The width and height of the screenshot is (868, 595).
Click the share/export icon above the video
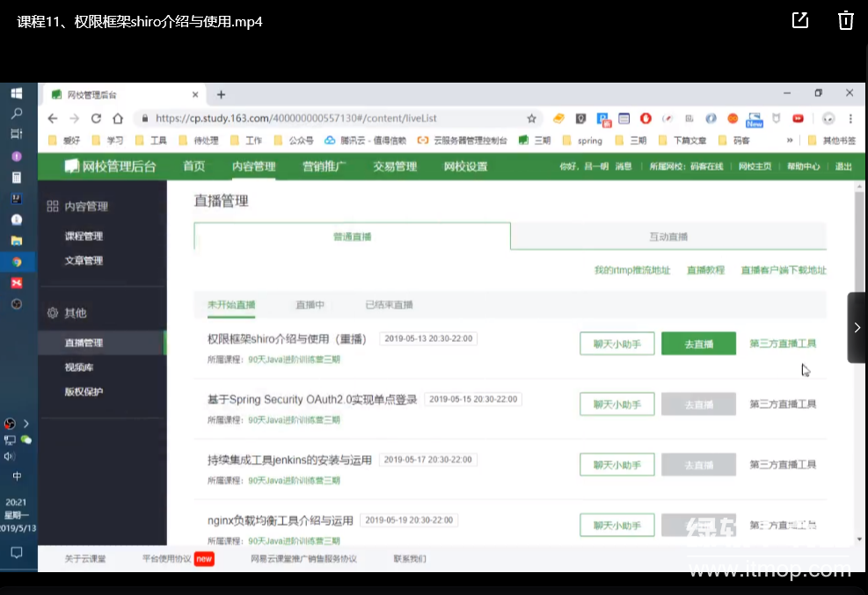[x=800, y=20]
